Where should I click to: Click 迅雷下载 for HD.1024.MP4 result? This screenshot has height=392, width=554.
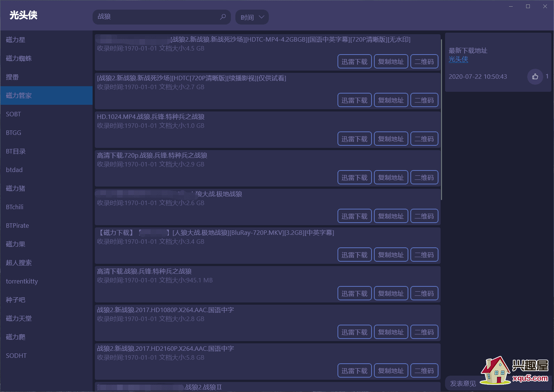tap(354, 139)
